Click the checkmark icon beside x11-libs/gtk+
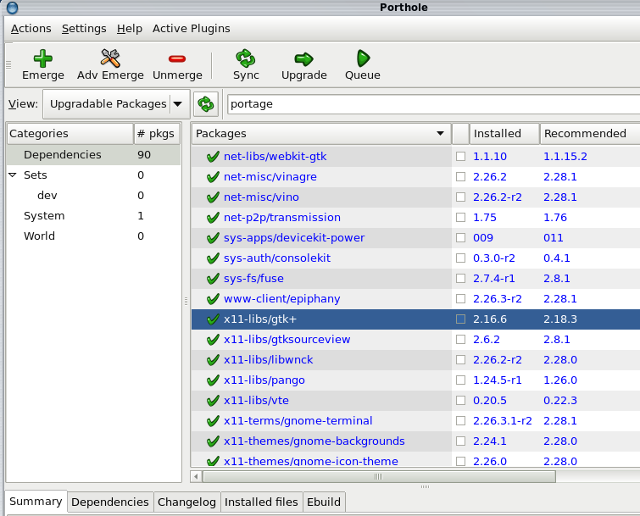 (213, 319)
